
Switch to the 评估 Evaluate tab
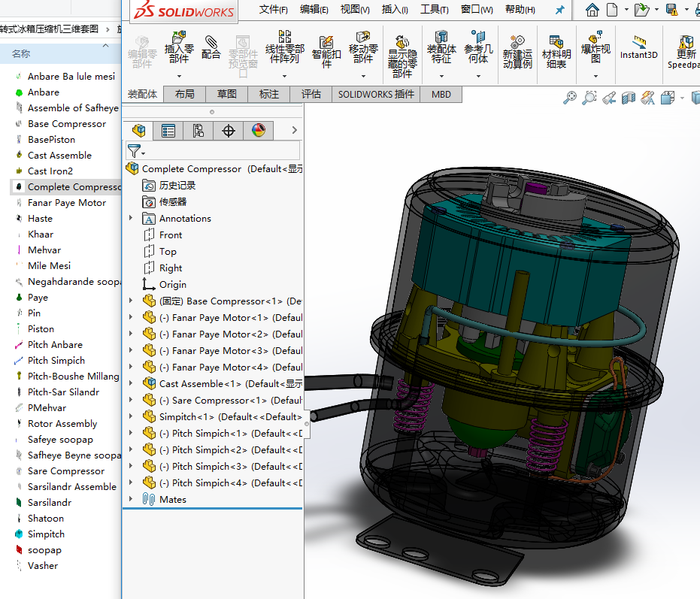tap(311, 94)
